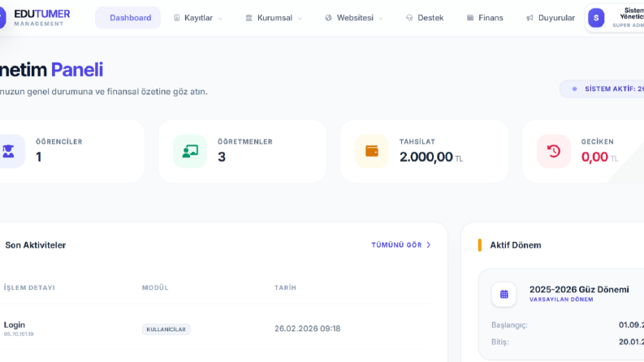Expand the Websitesi dropdown chevron
The height and width of the screenshot is (362, 644).
381,19
